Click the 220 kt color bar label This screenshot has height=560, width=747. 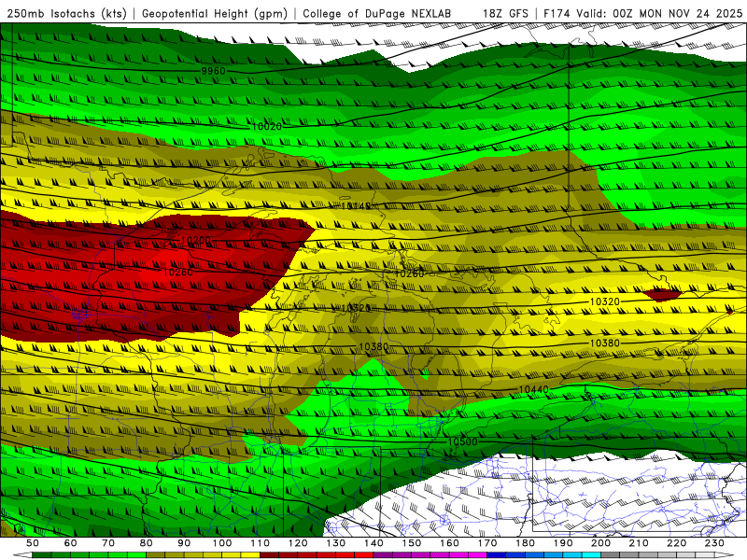(x=676, y=543)
